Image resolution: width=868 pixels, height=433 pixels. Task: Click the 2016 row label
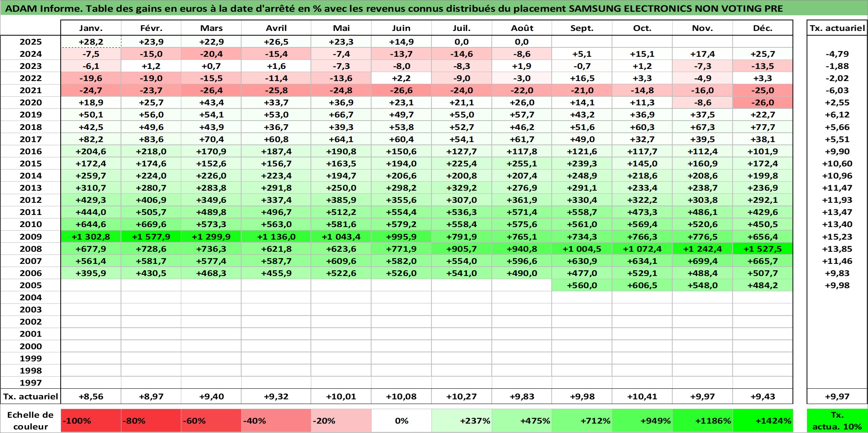click(x=31, y=151)
